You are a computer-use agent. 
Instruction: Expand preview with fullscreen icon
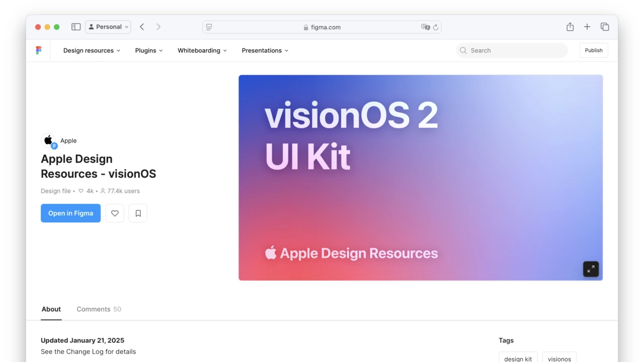click(591, 268)
